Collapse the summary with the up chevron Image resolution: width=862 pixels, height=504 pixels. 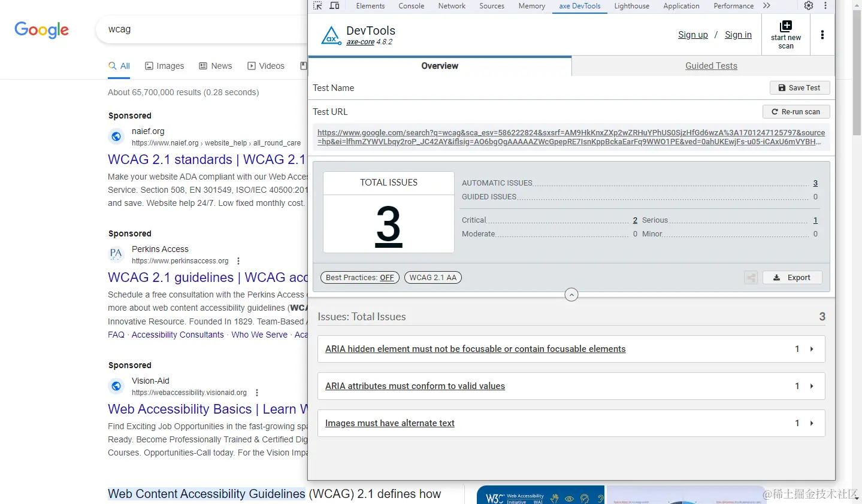(x=571, y=294)
